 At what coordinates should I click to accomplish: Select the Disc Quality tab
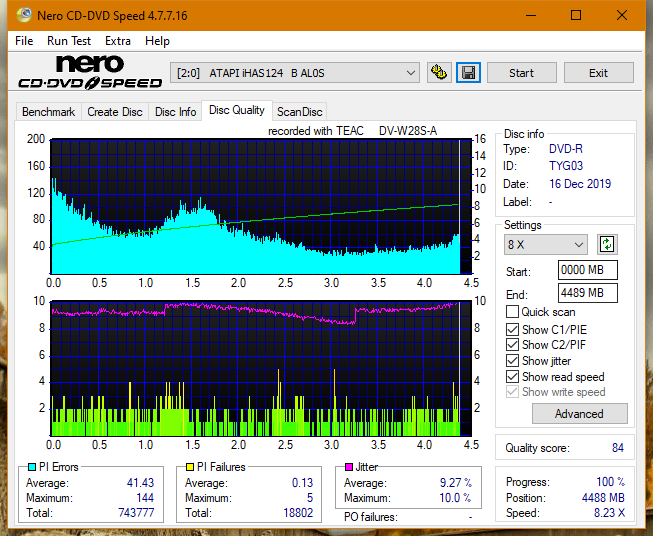coord(237,110)
